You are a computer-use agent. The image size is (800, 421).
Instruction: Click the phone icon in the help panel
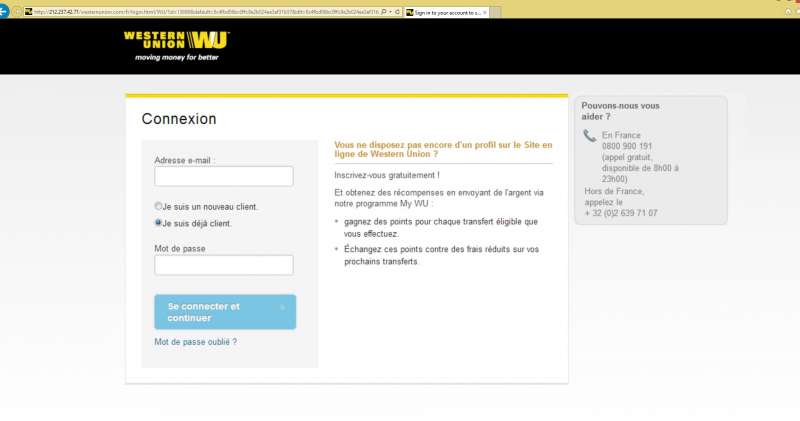[x=589, y=136]
